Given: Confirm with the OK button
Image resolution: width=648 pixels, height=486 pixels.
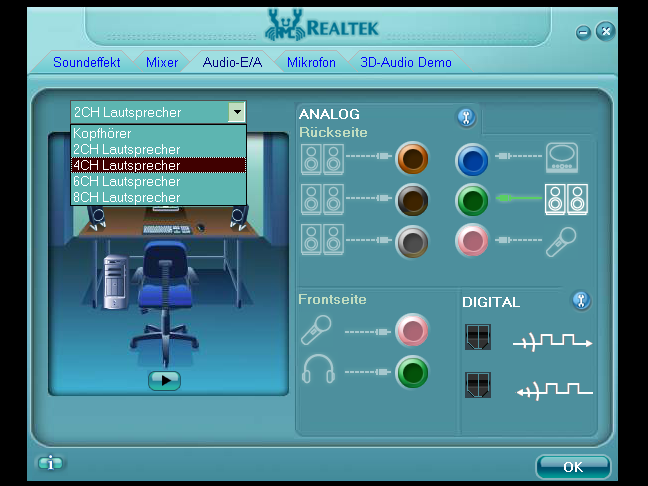Looking at the screenshot, I should [573, 467].
